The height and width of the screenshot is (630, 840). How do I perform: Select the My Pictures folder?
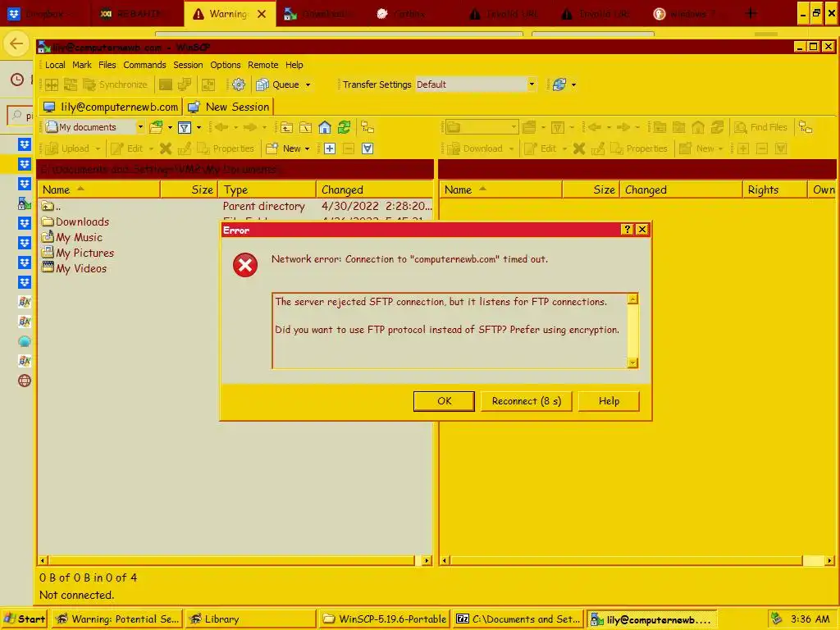point(78,253)
